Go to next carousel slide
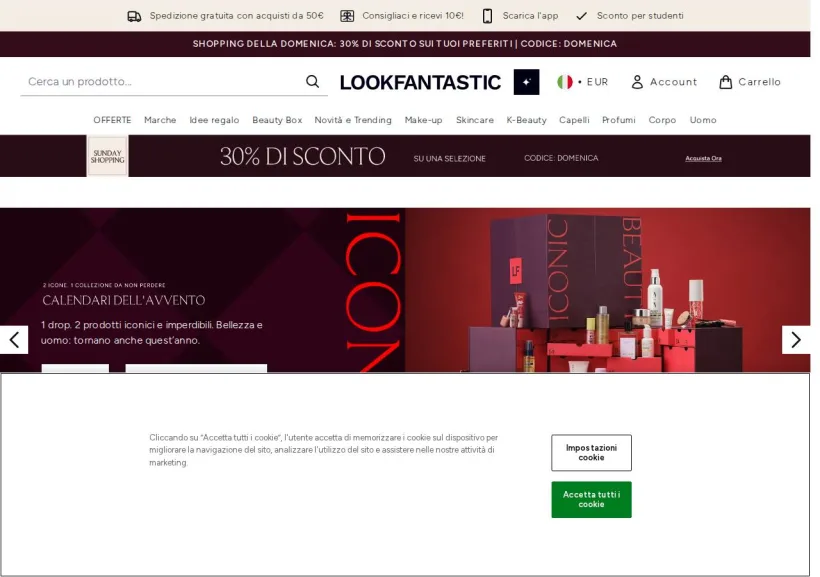Screen dimensions: 820x577 click(x=796, y=340)
